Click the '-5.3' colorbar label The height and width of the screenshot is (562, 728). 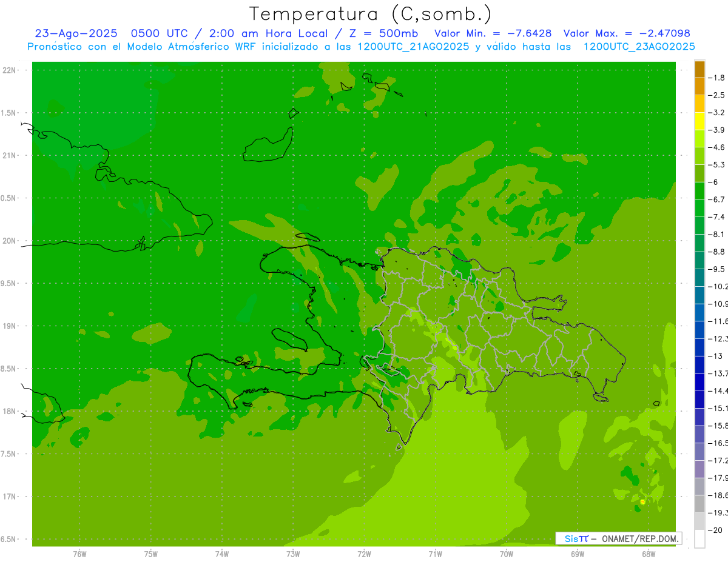pos(717,164)
